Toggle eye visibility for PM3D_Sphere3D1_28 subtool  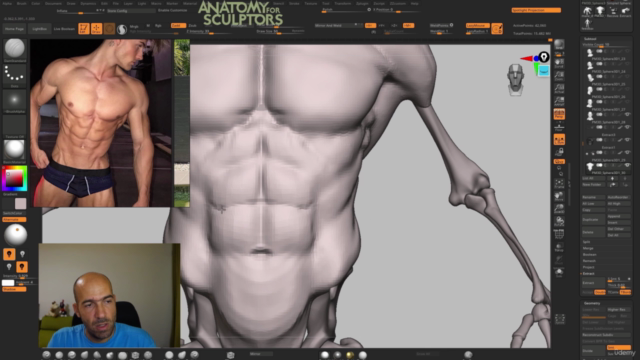click(627, 114)
